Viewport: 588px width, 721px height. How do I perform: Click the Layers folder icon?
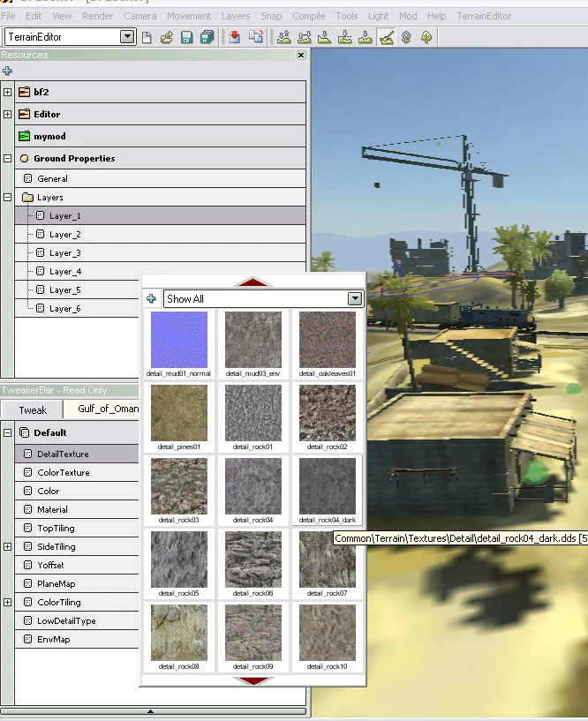(x=28, y=198)
